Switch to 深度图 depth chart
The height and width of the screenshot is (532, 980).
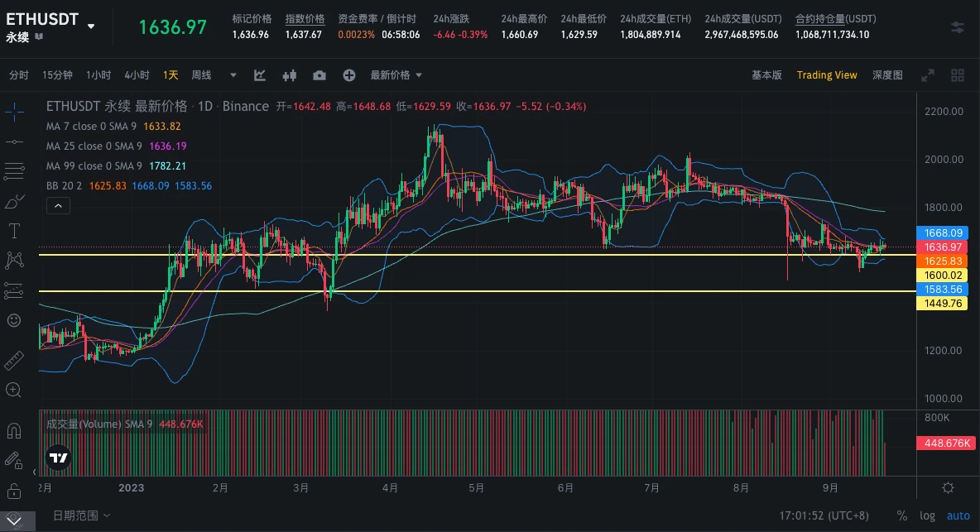pos(887,75)
